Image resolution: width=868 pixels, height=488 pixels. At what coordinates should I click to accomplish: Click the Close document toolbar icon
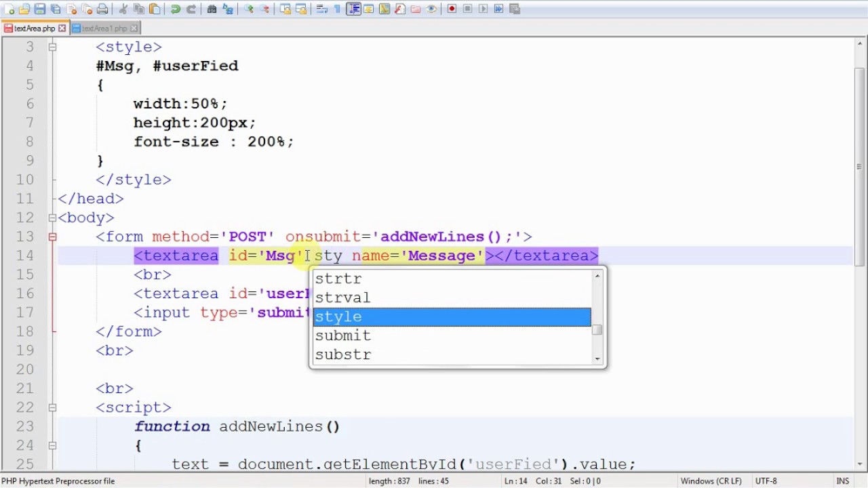(x=71, y=9)
